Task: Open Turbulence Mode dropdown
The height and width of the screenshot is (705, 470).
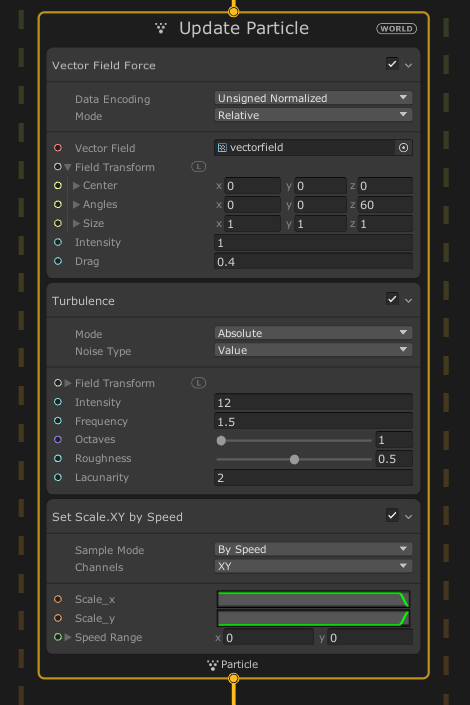Action: (313, 333)
